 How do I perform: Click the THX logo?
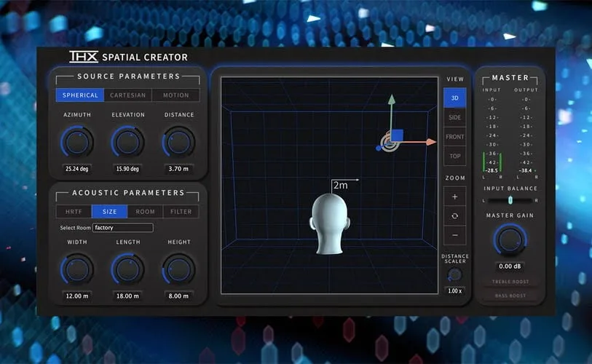pyautogui.click(x=84, y=57)
